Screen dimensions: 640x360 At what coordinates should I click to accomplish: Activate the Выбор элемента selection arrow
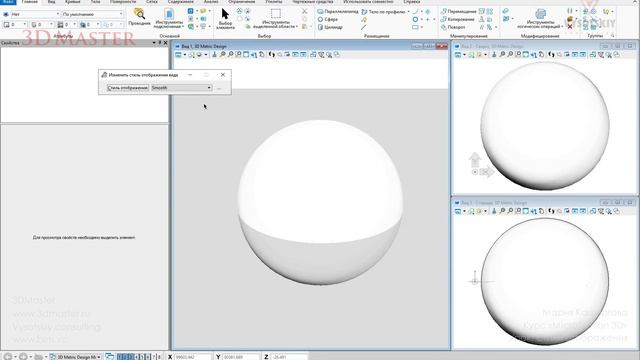225,18
